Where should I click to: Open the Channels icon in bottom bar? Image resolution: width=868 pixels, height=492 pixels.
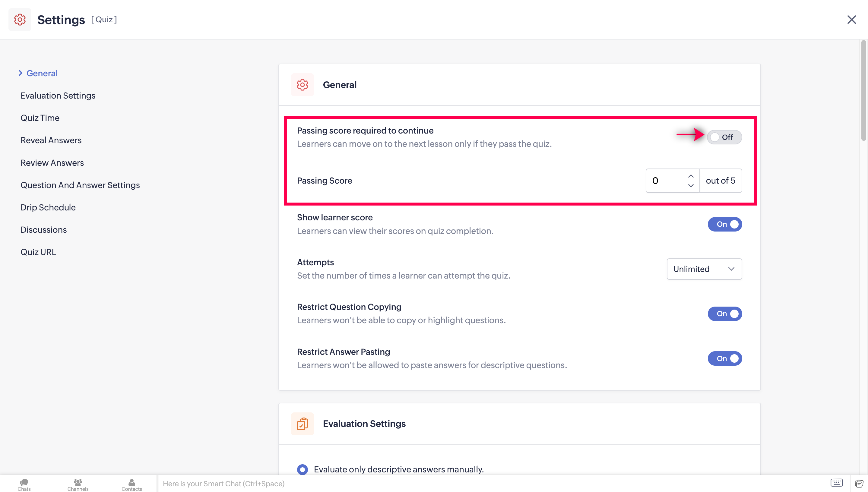[x=78, y=484]
